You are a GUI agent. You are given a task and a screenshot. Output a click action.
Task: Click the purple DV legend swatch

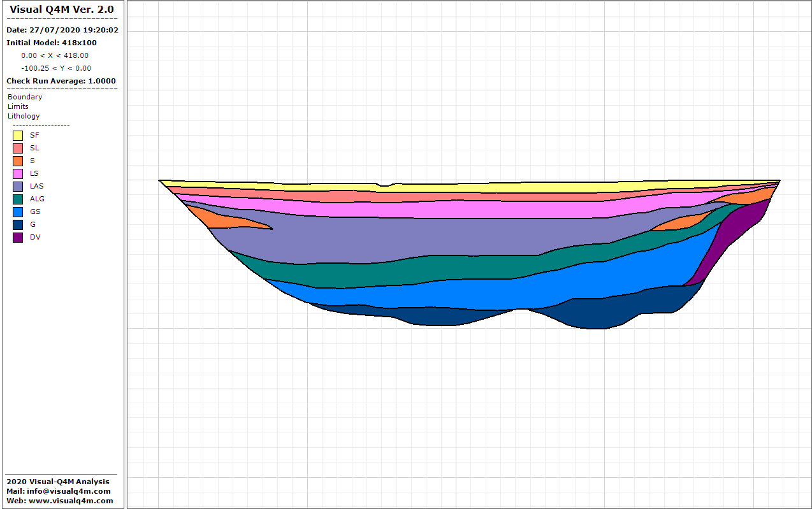pos(18,237)
